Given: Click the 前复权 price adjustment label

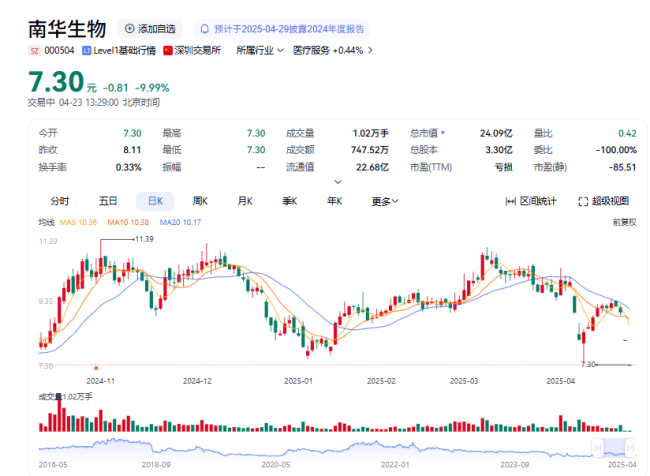Looking at the screenshot, I should click(x=624, y=223).
